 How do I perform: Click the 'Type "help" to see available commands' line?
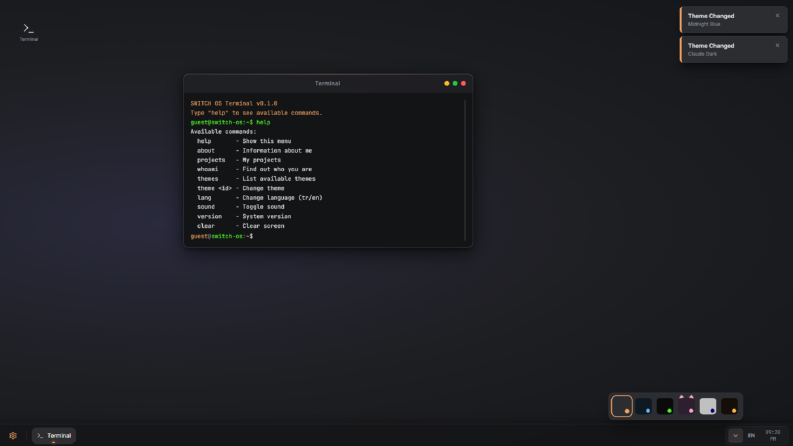[256, 113]
